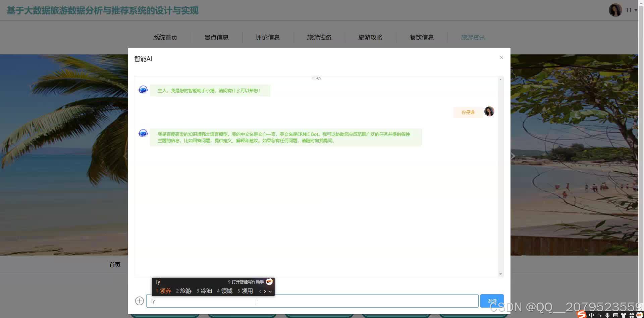Choose IME candidate 1 领养
This screenshot has width=644, height=318.
coord(163,291)
